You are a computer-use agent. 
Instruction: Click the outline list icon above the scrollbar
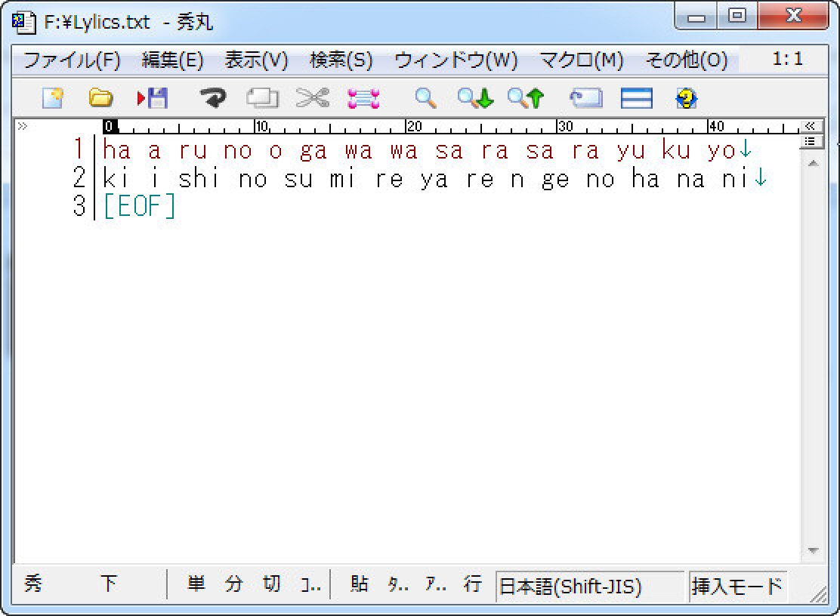pyautogui.click(x=810, y=141)
